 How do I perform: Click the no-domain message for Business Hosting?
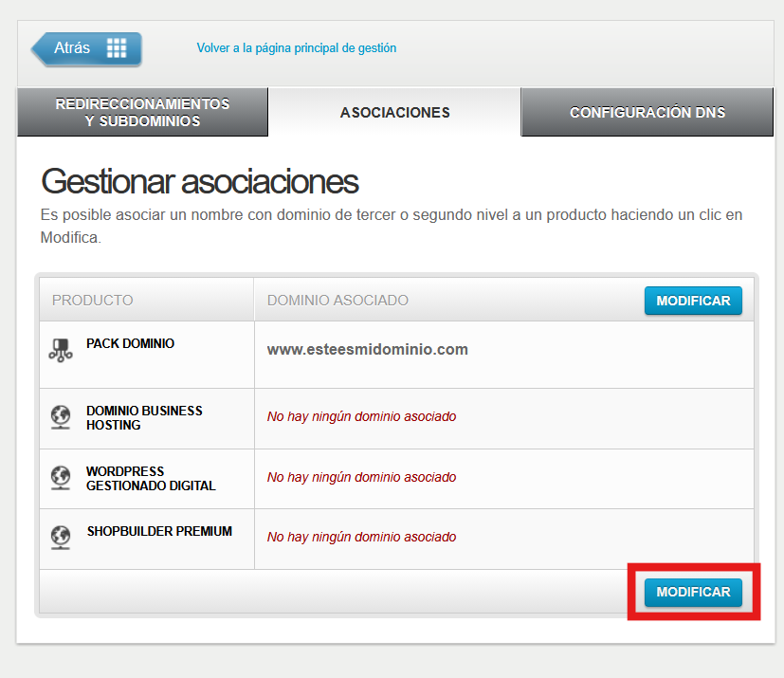(361, 416)
